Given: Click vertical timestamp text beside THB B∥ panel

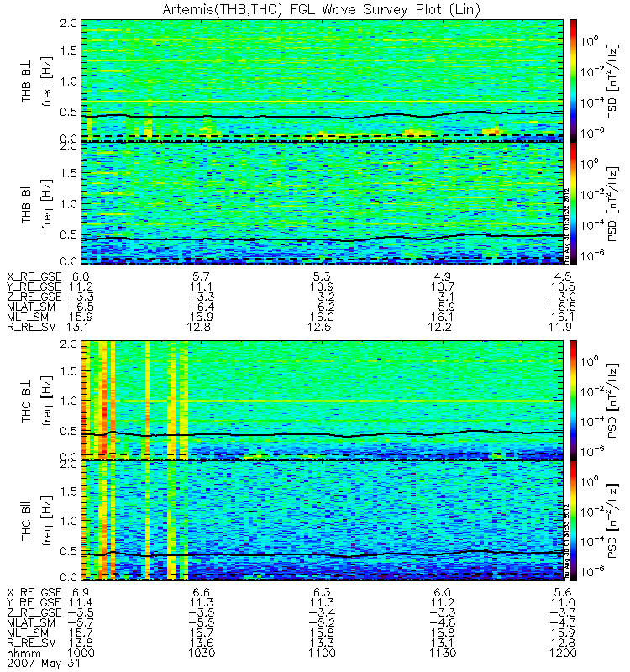Looking at the screenshot, I should (x=566, y=226).
